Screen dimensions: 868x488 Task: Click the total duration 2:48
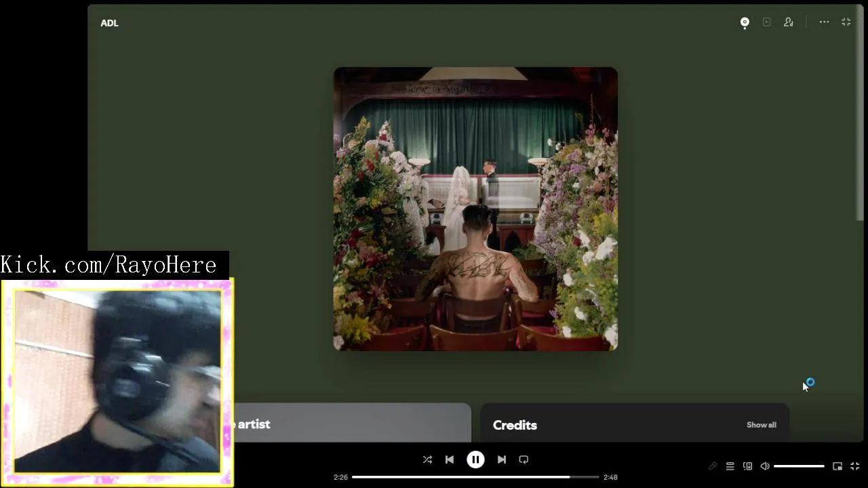pyautogui.click(x=610, y=477)
